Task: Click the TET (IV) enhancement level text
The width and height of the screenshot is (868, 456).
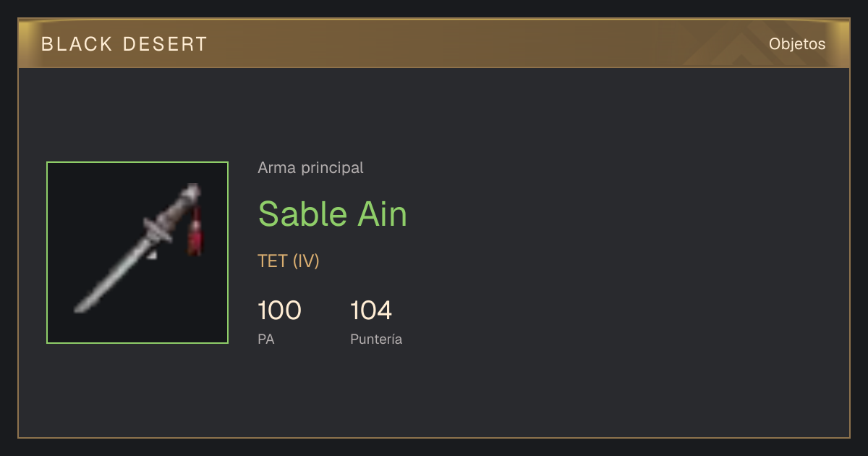Action: pos(289,261)
